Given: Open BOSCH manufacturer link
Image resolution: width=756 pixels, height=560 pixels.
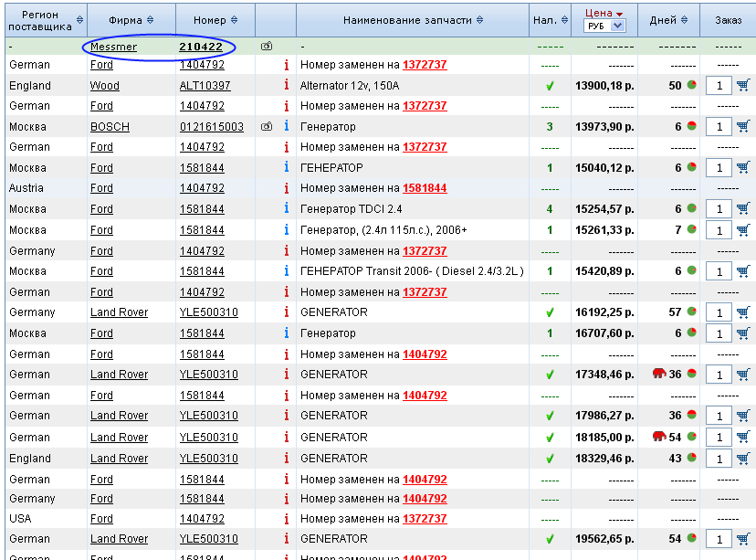Looking at the screenshot, I should 110,127.
